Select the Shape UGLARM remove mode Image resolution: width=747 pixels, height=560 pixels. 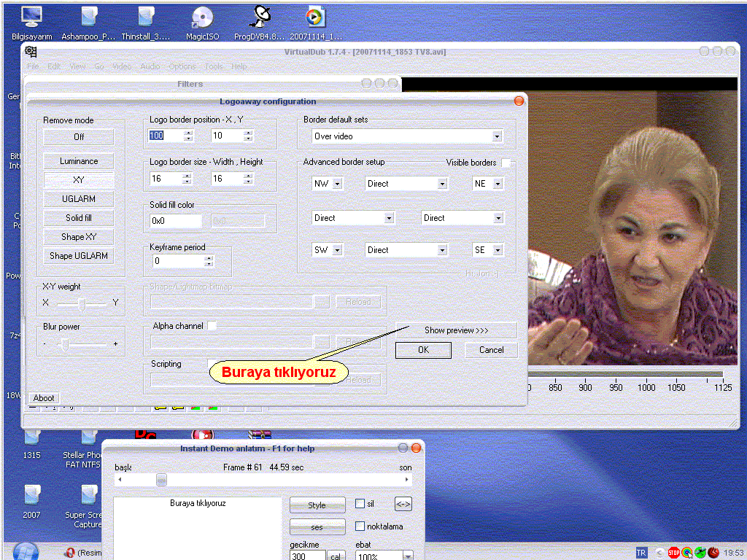pos(79,256)
